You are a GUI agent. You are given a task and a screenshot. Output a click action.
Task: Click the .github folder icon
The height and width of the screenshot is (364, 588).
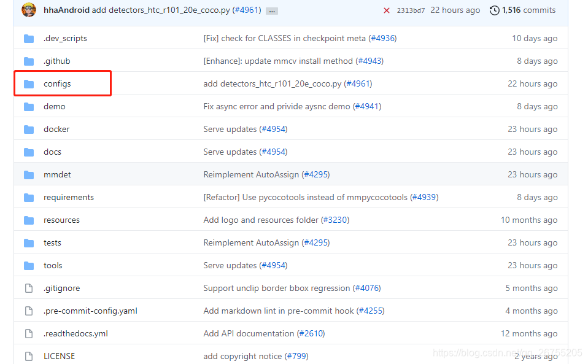tap(28, 60)
